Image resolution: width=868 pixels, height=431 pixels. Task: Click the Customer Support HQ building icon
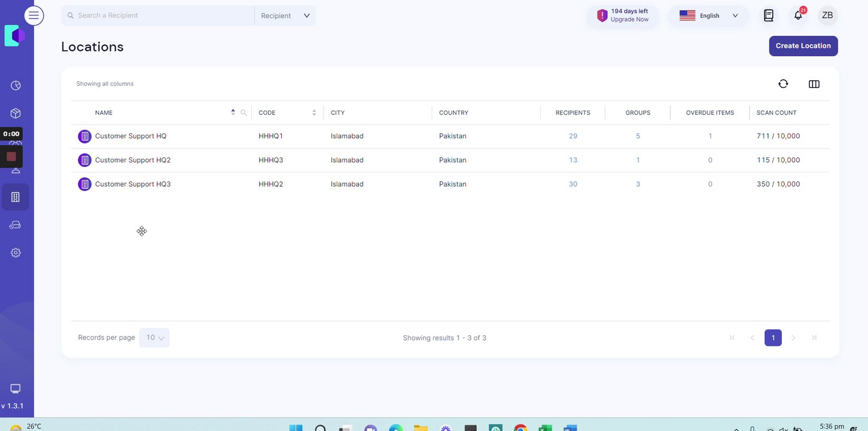(x=84, y=136)
